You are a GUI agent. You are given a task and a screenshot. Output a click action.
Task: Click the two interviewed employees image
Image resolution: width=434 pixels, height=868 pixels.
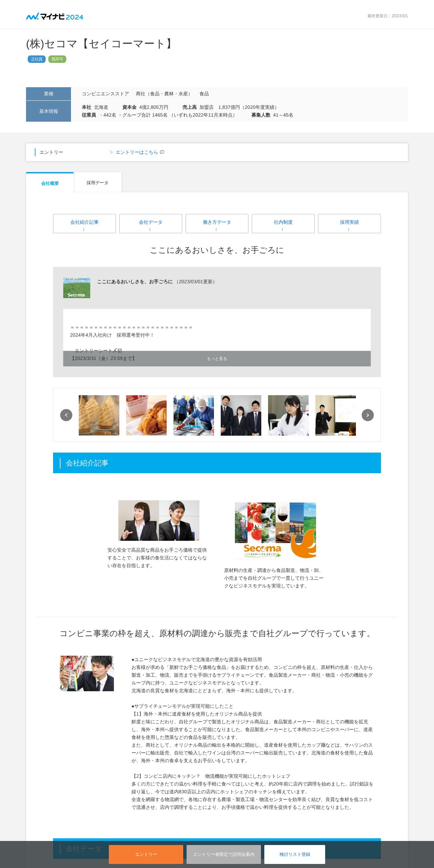point(159,521)
